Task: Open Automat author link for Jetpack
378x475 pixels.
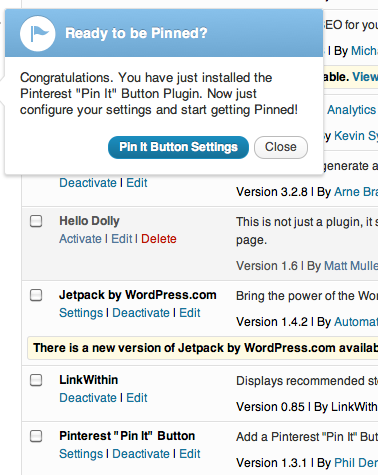Action: 356,322
